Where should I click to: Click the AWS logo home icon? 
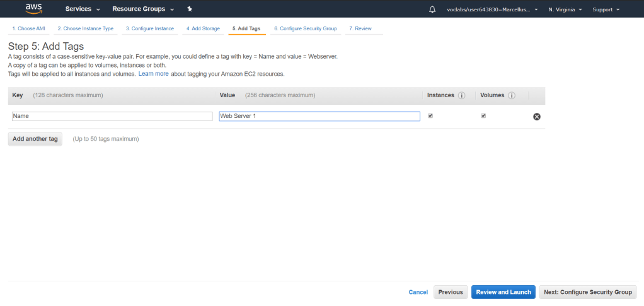[34, 9]
